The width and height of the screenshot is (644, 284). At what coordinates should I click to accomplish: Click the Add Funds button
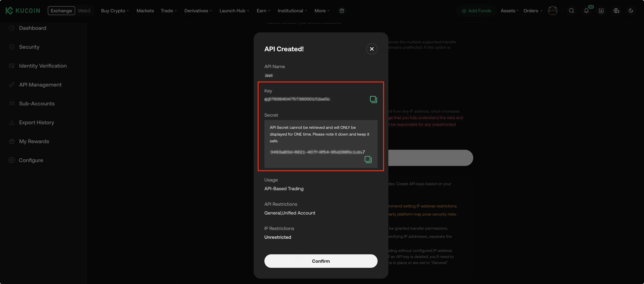[476, 10]
